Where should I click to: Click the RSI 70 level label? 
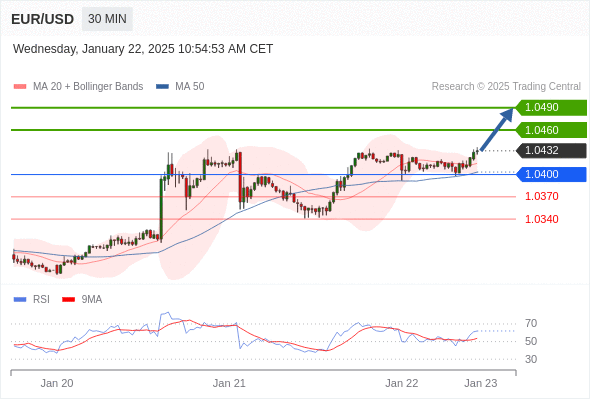(x=531, y=323)
